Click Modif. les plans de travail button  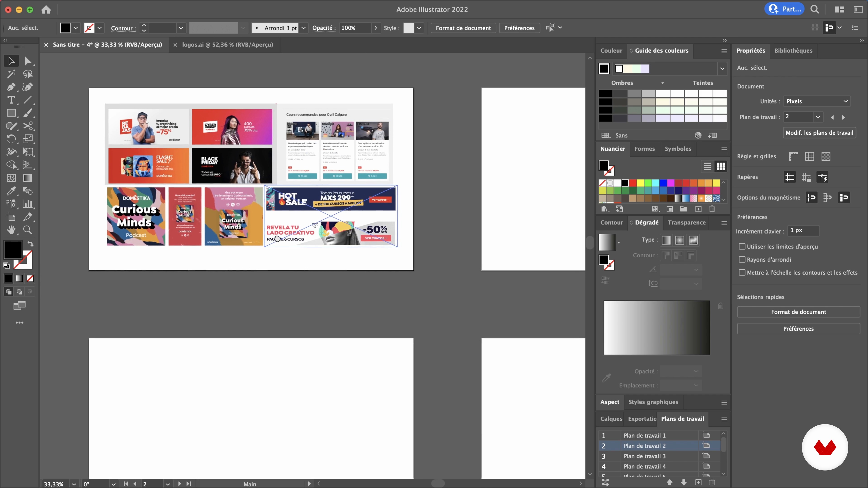pos(819,132)
